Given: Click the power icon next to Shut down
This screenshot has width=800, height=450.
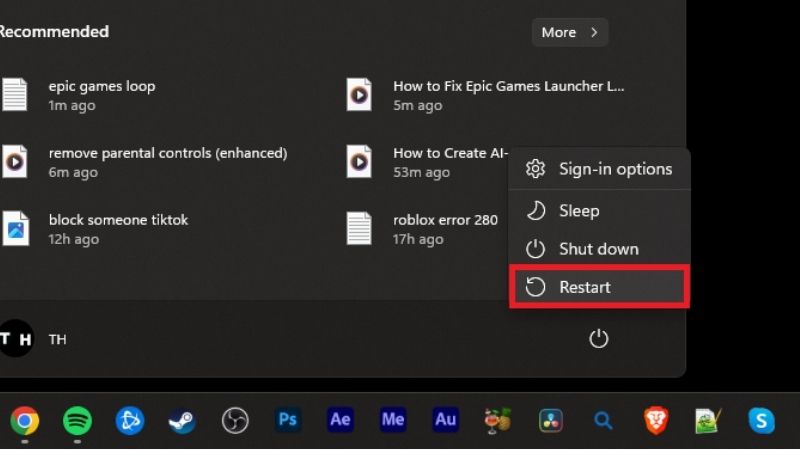Looking at the screenshot, I should (535, 249).
